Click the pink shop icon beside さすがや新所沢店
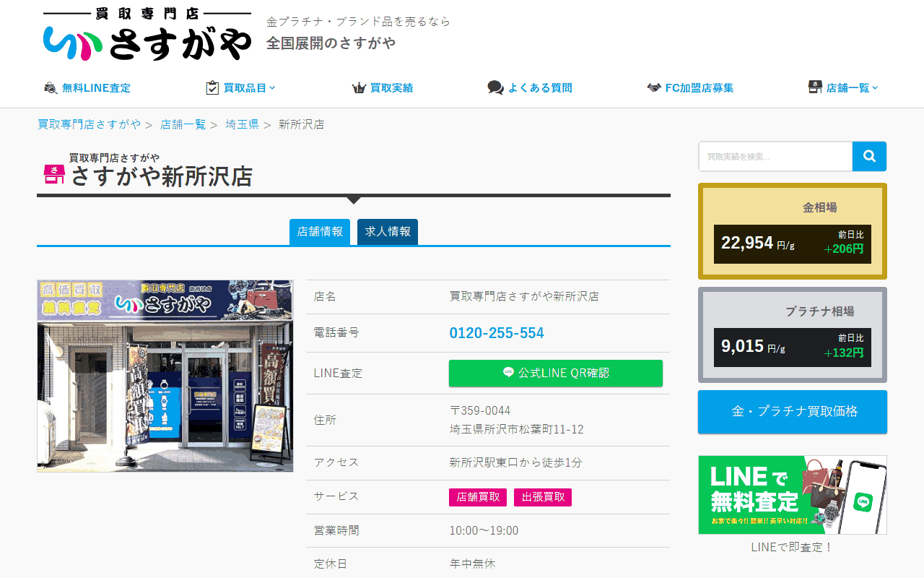This screenshot has width=924, height=578. pyautogui.click(x=54, y=173)
